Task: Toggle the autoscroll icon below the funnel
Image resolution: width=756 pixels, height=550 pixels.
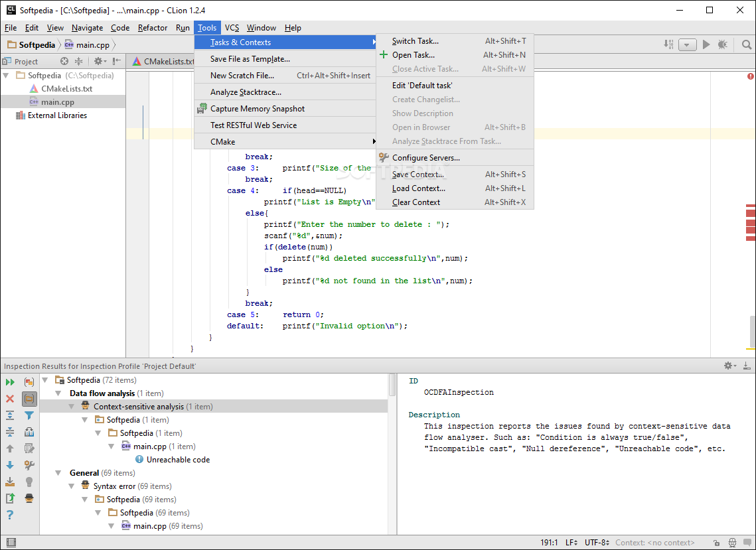Action: point(29,432)
